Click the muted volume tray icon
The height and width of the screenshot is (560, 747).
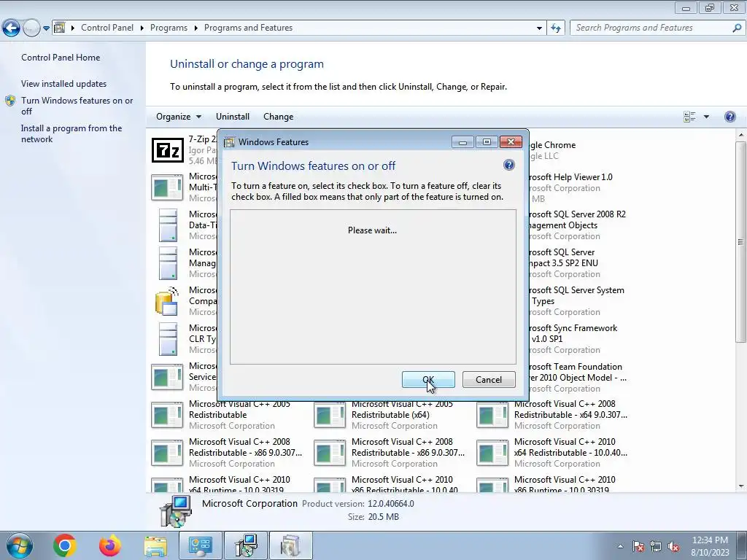(673, 546)
